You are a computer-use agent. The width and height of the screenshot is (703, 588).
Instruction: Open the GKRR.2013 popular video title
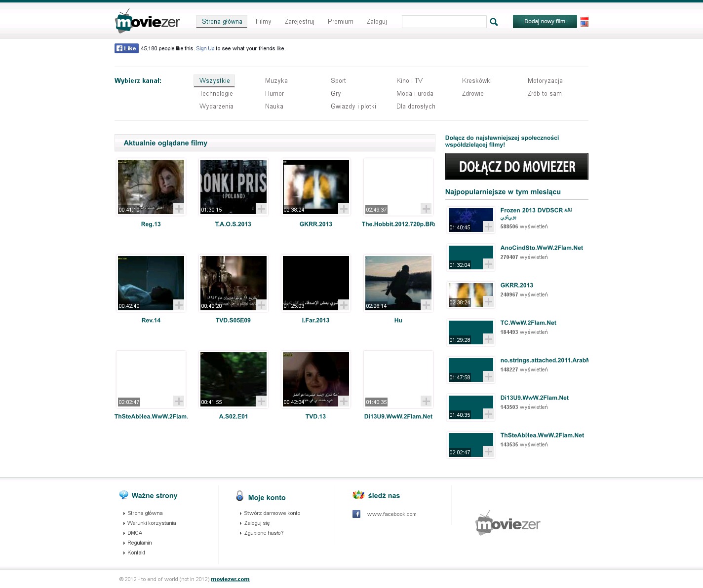click(x=516, y=285)
